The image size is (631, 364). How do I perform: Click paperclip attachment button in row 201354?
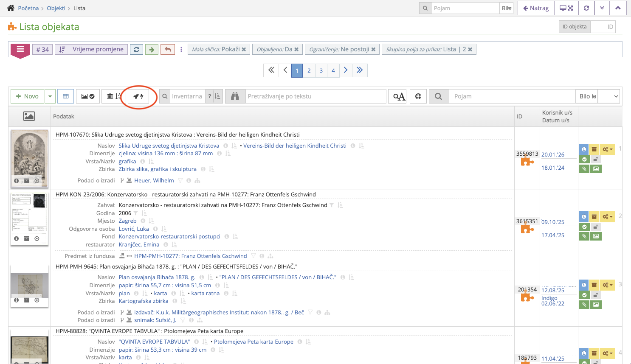point(584,305)
